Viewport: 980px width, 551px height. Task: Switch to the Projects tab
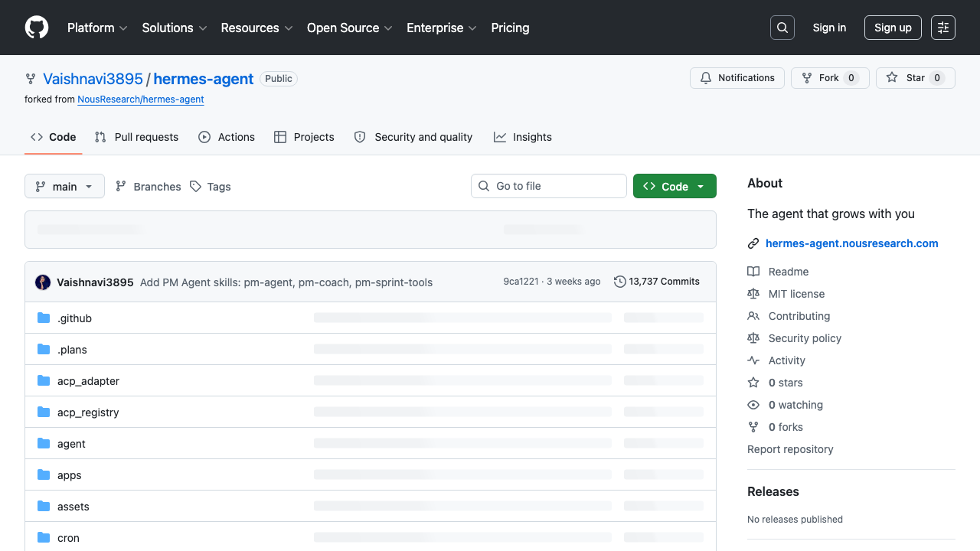point(304,137)
